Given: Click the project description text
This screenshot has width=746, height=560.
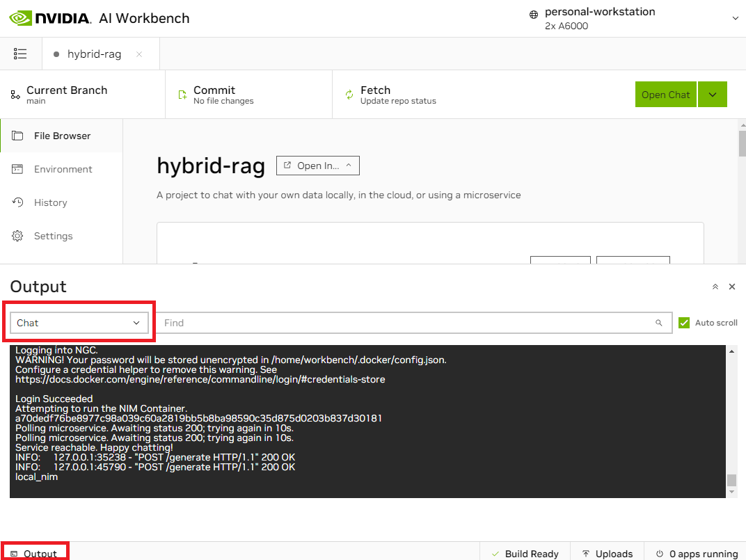Looking at the screenshot, I should [x=339, y=195].
